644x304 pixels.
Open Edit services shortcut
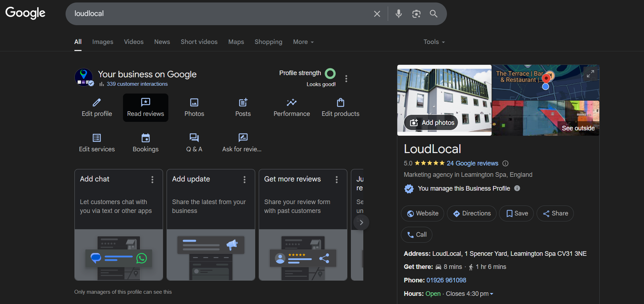click(x=97, y=143)
